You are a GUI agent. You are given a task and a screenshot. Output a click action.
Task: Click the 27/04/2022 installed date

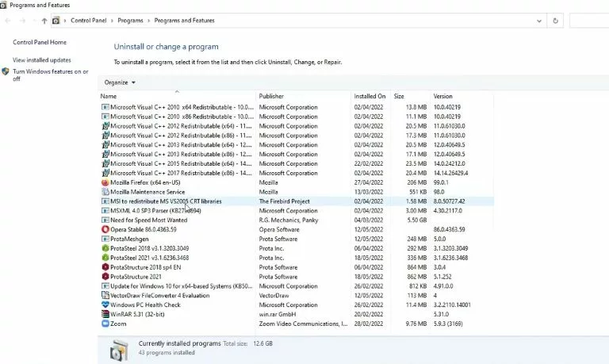click(x=368, y=182)
